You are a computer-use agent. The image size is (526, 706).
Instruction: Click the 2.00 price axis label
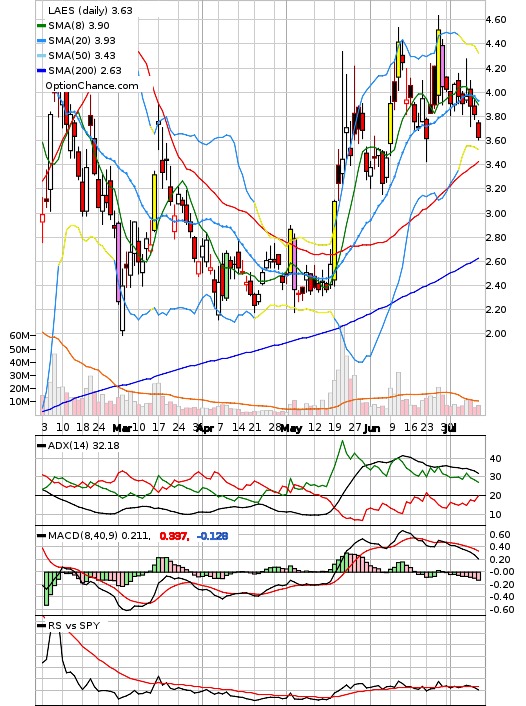tap(495, 333)
